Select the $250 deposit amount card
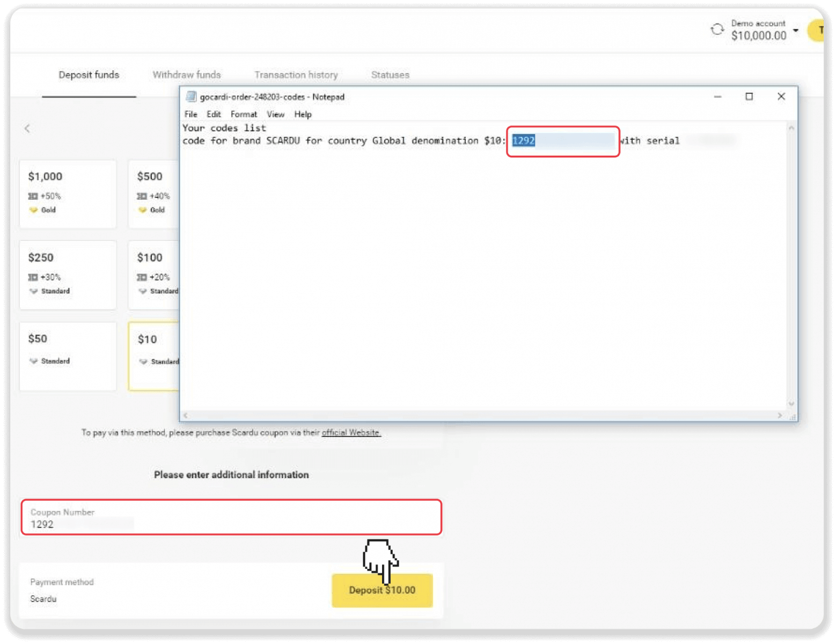This screenshot has height=644, width=836. pyautogui.click(x=68, y=275)
